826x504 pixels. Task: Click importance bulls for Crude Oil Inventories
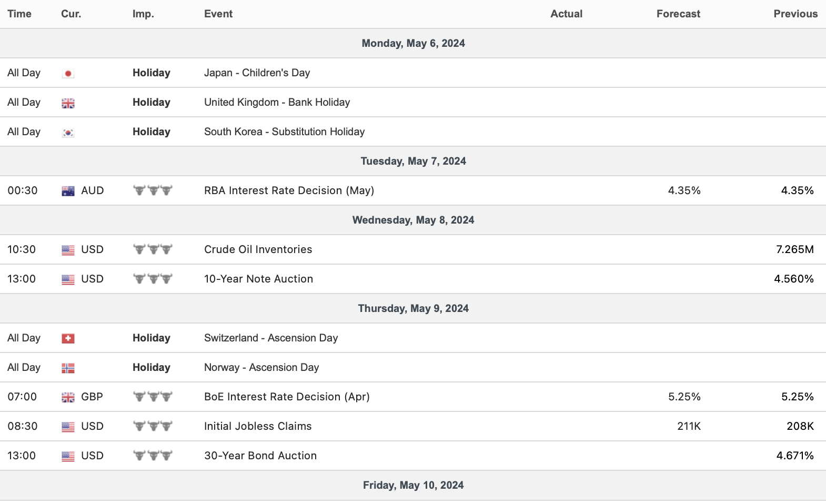click(153, 249)
